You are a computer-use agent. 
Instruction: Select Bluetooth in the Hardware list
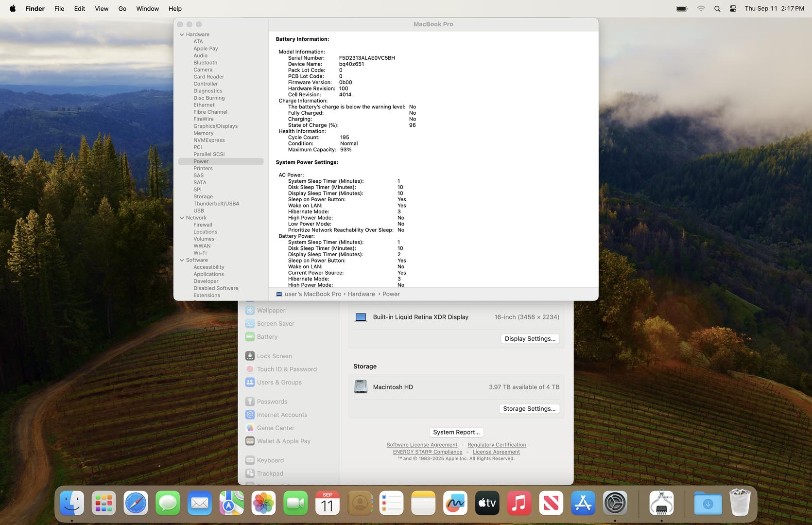point(205,63)
